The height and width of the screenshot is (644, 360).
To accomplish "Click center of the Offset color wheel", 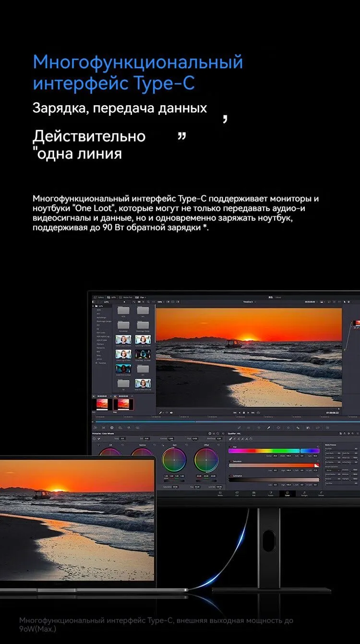I will (206, 460).
